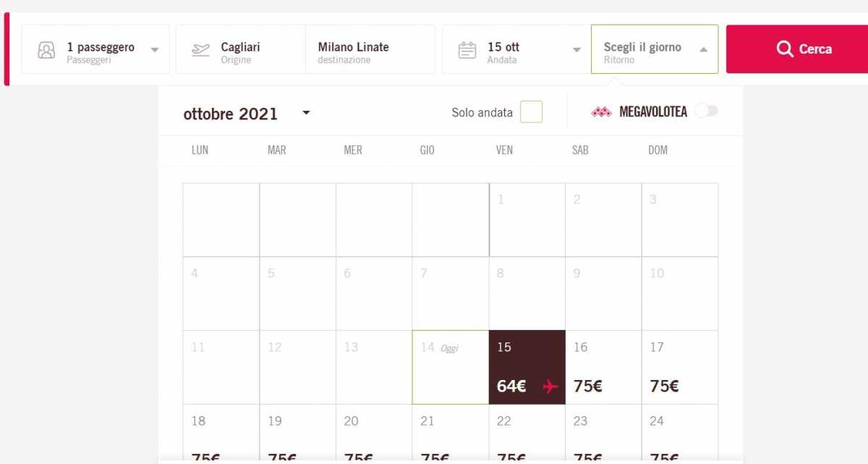868x464 pixels.
Task: Expand the passengers dropdown arrow
Action: [x=154, y=50]
